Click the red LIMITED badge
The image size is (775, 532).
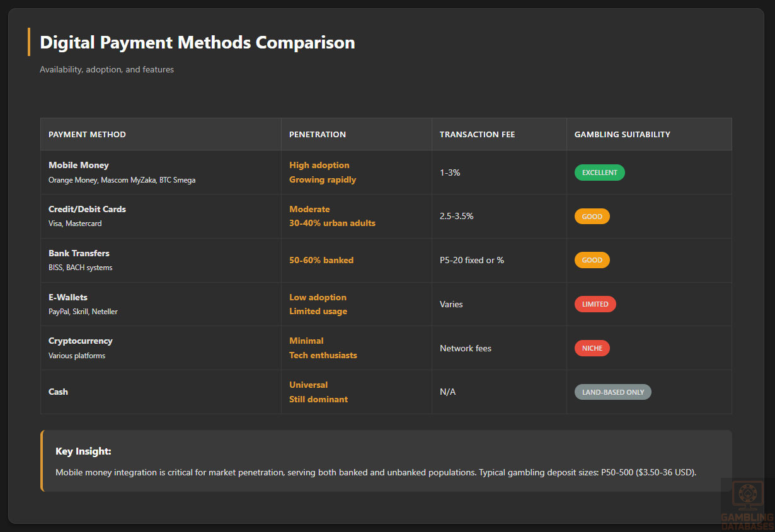point(595,304)
